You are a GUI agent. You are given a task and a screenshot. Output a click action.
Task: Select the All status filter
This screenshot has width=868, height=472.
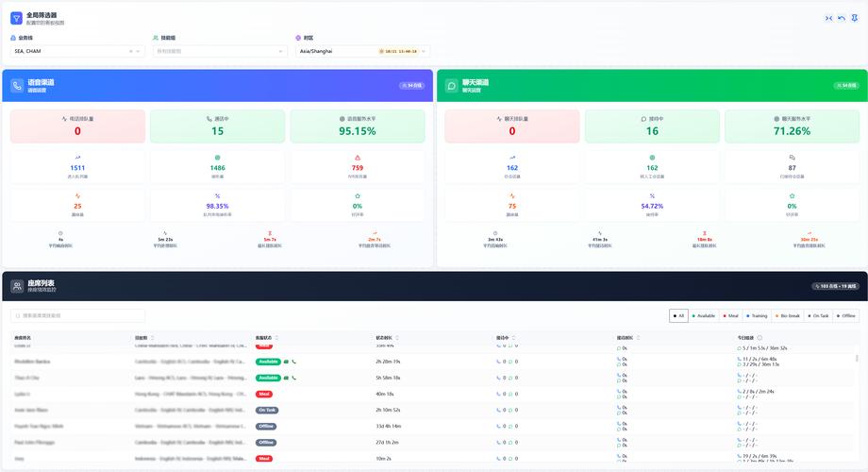click(x=678, y=316)
